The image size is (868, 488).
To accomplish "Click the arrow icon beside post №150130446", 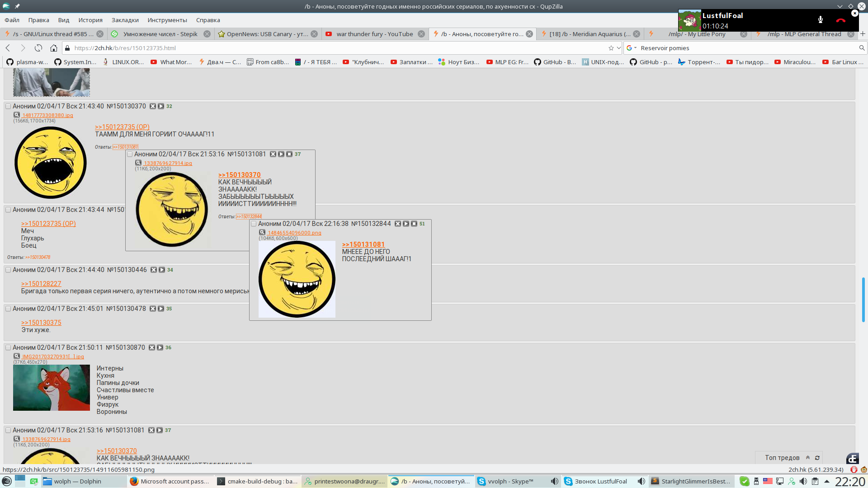I will 162,270.
